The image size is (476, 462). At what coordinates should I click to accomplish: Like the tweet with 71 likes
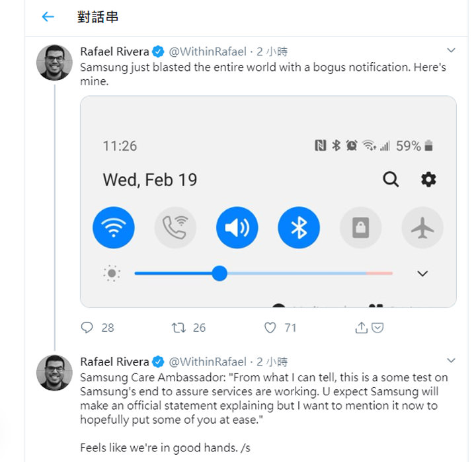(270, 327)
